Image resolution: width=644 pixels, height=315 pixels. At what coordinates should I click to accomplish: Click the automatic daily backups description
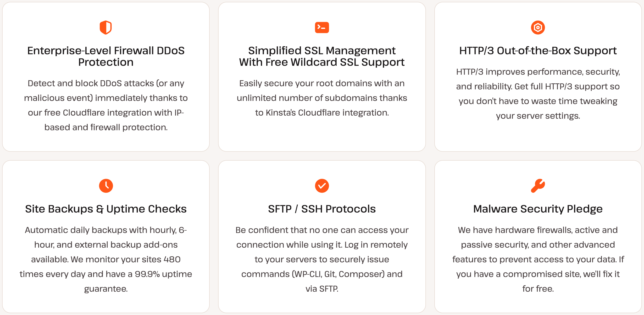click(106, 259)
